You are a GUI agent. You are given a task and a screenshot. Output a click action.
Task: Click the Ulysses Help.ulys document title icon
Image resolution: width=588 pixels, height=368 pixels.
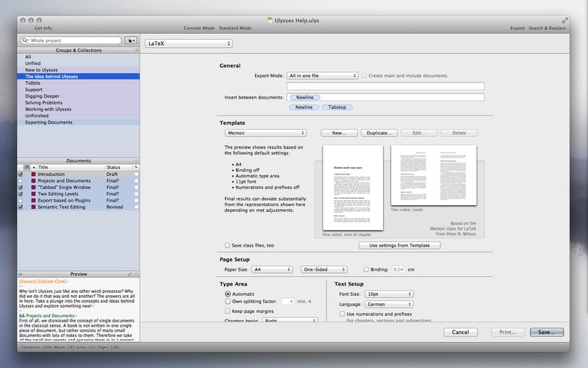tap(270, 20)
